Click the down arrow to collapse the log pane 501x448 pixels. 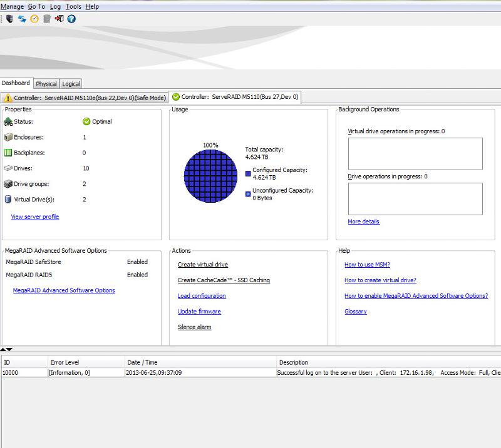[9, 349]
